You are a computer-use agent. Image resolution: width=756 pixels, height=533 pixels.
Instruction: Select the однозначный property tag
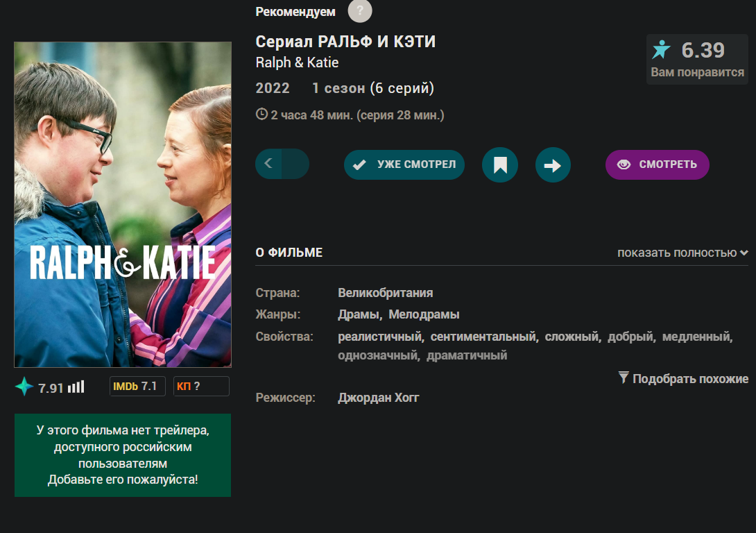click(377, 355)
